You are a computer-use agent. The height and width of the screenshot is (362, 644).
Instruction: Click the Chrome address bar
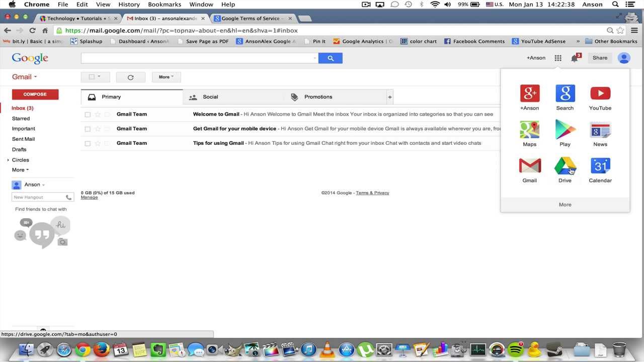tap(332, 30)
